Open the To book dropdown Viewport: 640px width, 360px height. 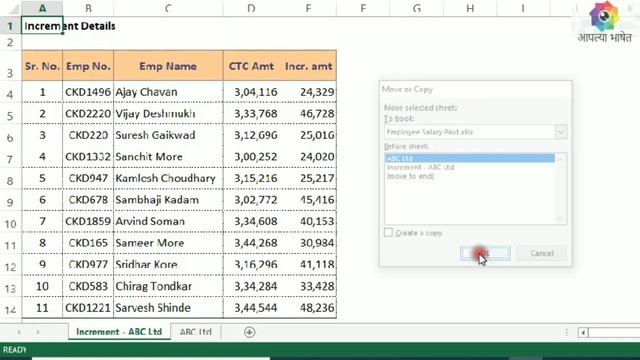click(x=561, y=132)
